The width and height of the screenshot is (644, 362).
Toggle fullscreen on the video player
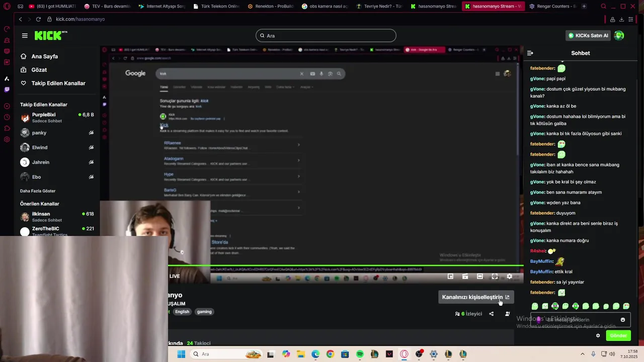point(495,277)
